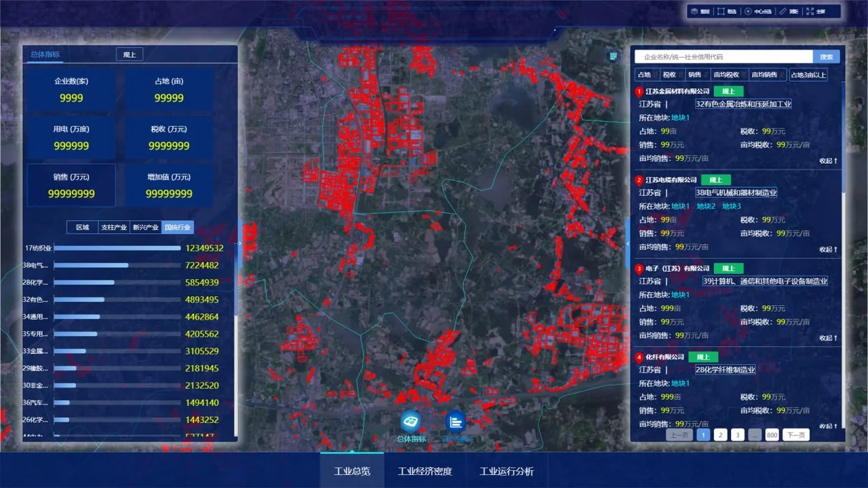Activate the 框选 box-select tool
The image size is (868, 488).
pyautogui.click(x=727, y=11)
